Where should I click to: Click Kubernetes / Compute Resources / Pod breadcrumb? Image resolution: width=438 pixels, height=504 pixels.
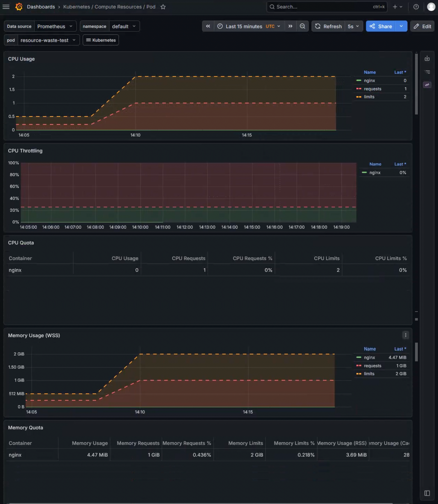(x=109, y=7)
